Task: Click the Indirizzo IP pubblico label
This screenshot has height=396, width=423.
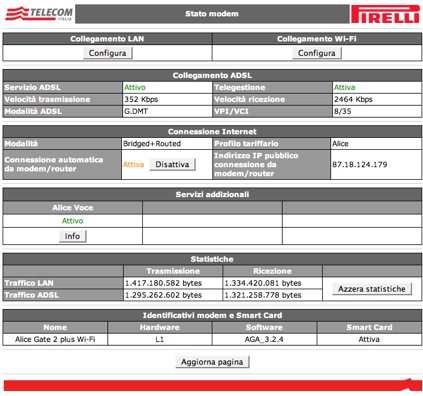Action: coord(256,164)
